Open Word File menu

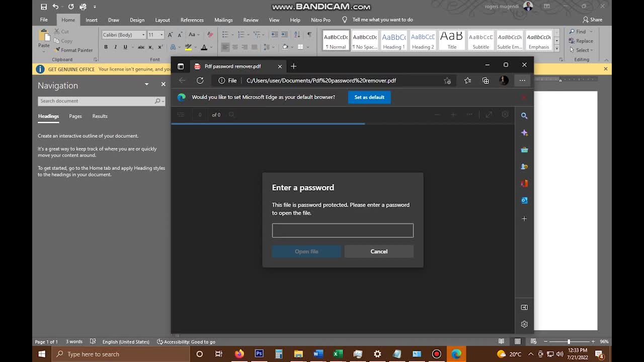pyautogui.click(x=44, y=20)
